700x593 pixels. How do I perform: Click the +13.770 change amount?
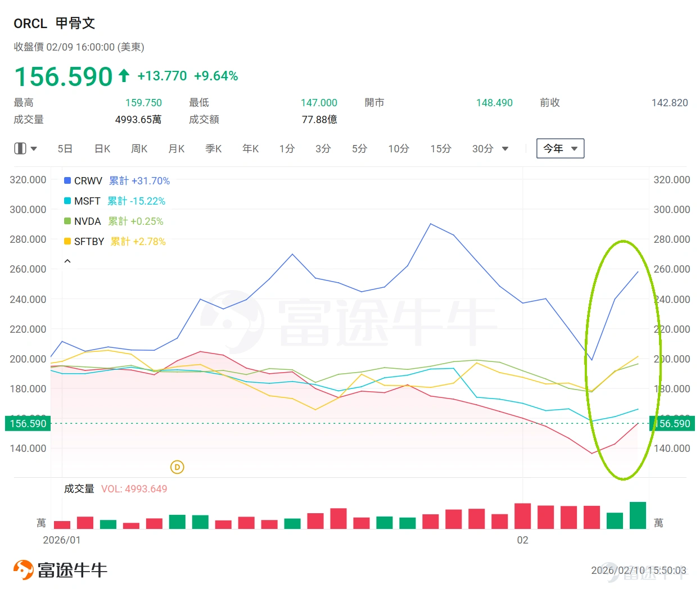click(x=162, y=76)
